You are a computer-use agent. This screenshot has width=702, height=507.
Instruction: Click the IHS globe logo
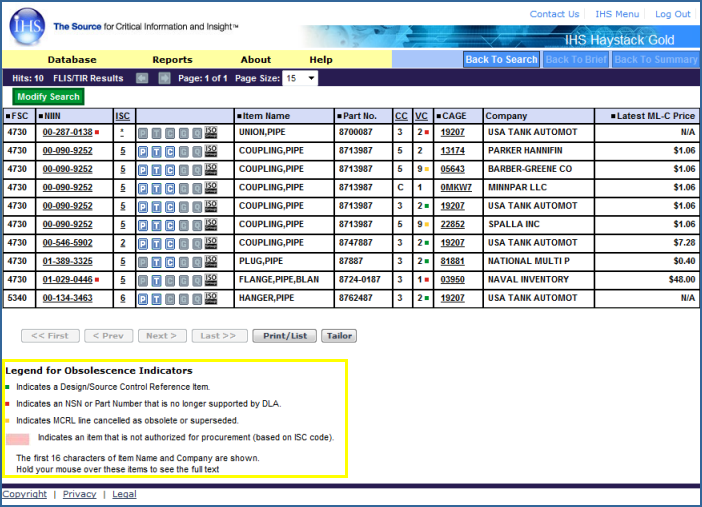coord(27,26)
